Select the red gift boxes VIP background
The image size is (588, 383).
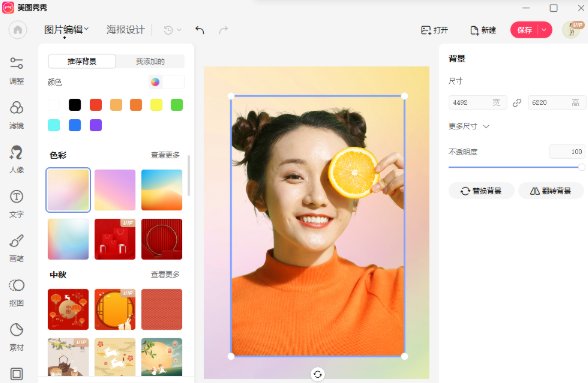(115, 239)
